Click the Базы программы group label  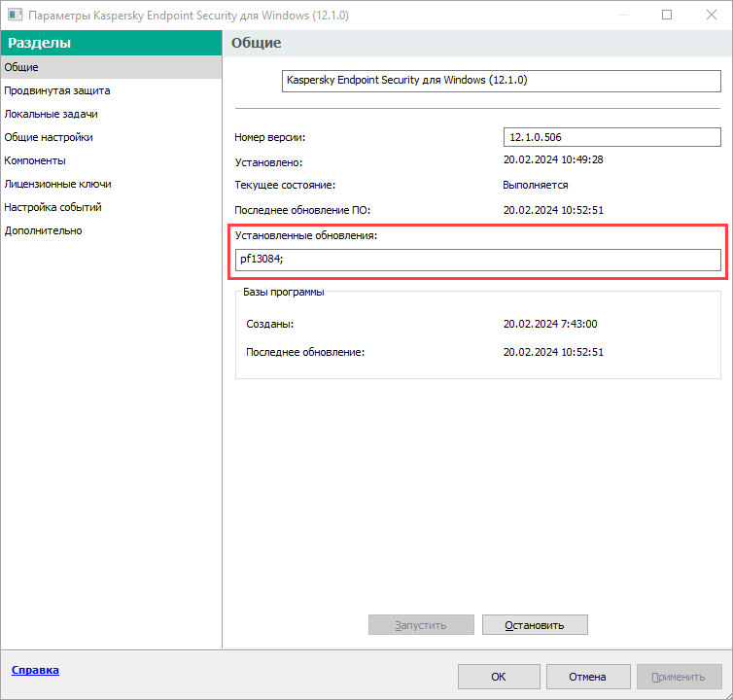(x=283, y=292)
